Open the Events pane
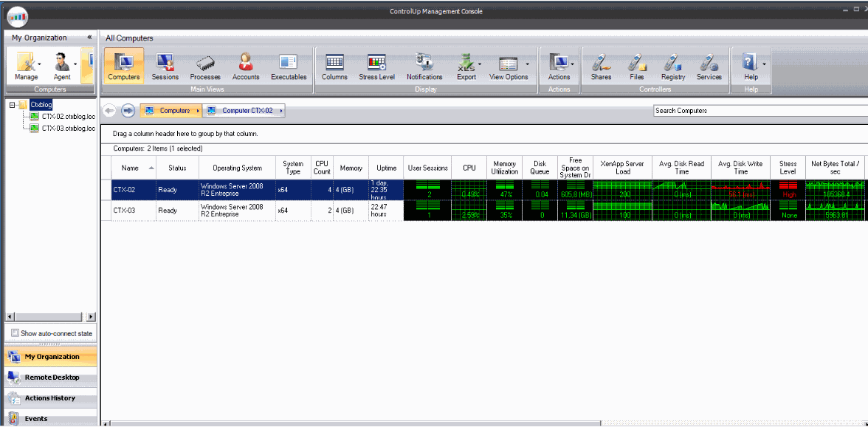This screenshot has width=868, height=427. coord(49,419)
